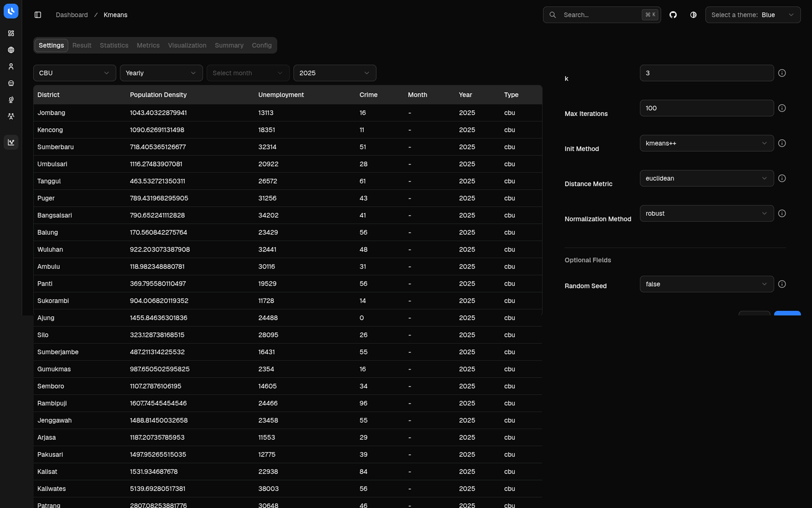Click the blue app logo icon

point(11,11)
